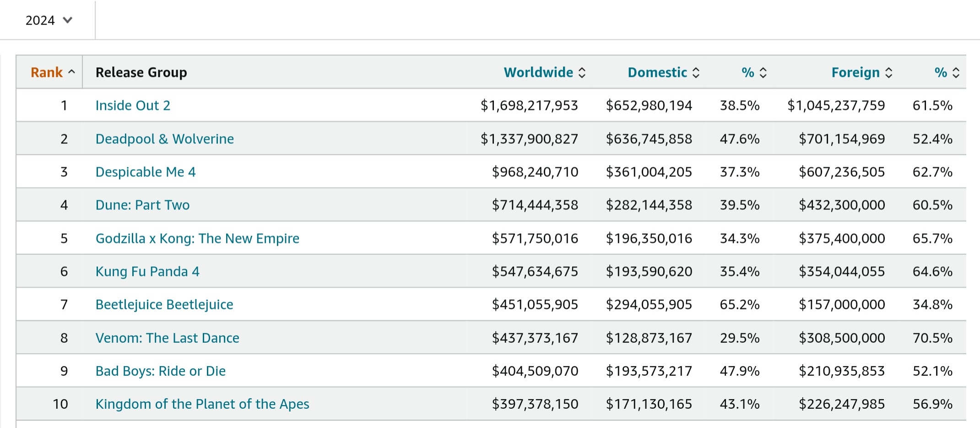Open Venom: The Last Dance link
980x428 pixels.
click(168, 338)
